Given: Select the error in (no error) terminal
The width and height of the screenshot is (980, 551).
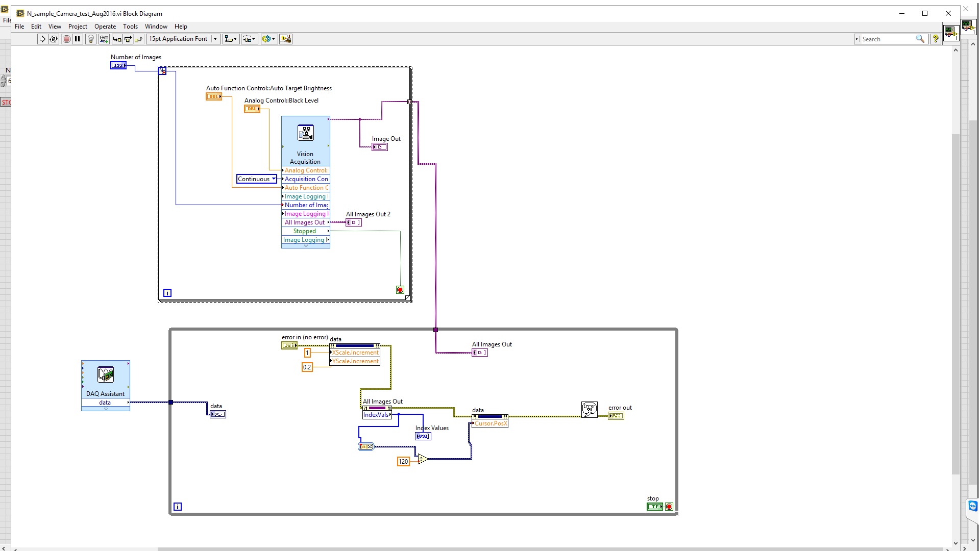Looking at the screenshot, I should 289,345.
